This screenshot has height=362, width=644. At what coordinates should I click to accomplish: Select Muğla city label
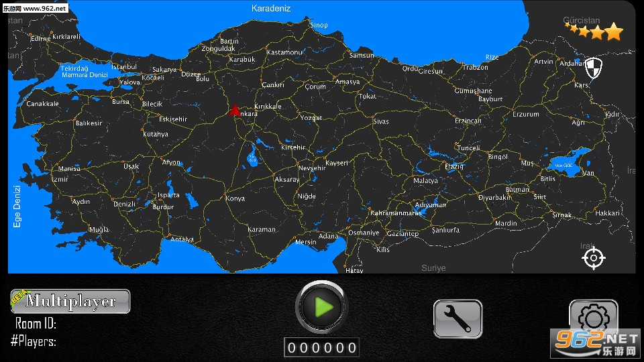coord(99,229)
